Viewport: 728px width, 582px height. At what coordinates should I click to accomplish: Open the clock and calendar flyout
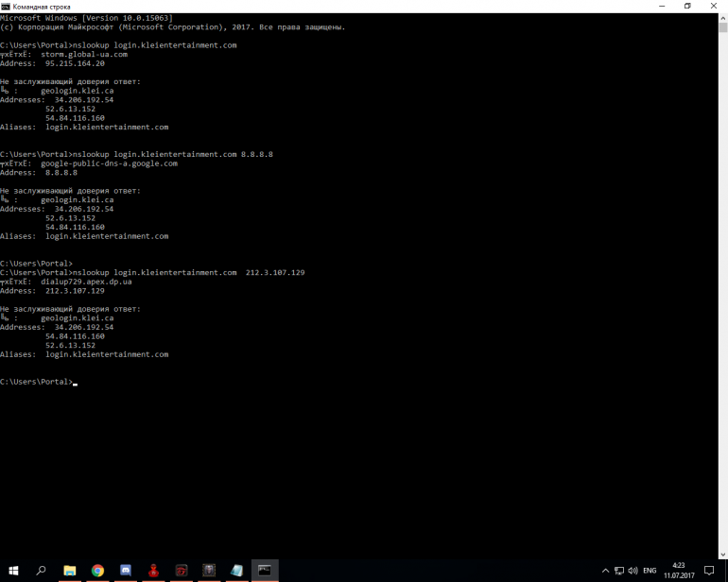coord(679,571)
